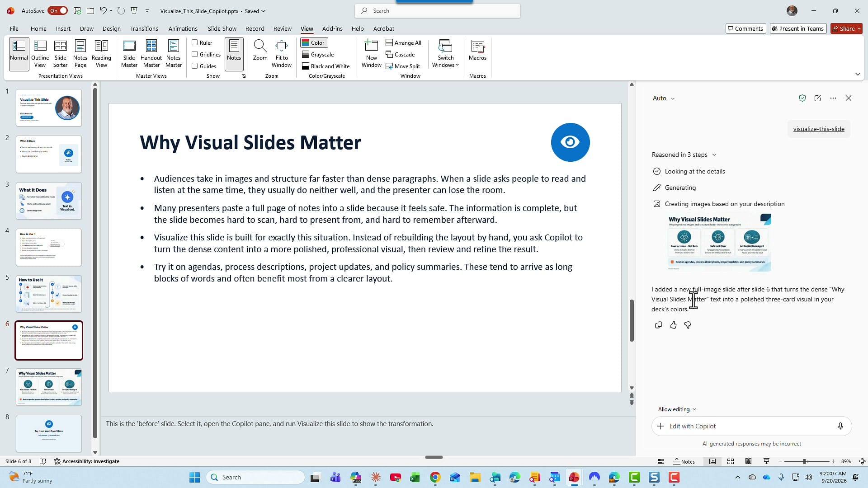Screen dimensions: 868x488
Task: Enable the Ruler checkbox
Action: [195, 42]
